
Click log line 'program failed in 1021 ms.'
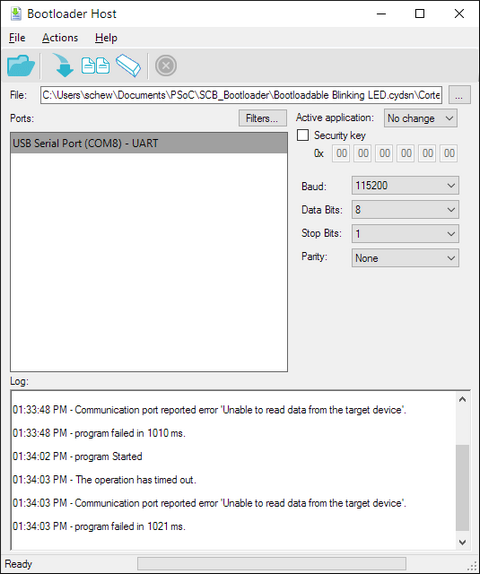click(x=99, y=526)
